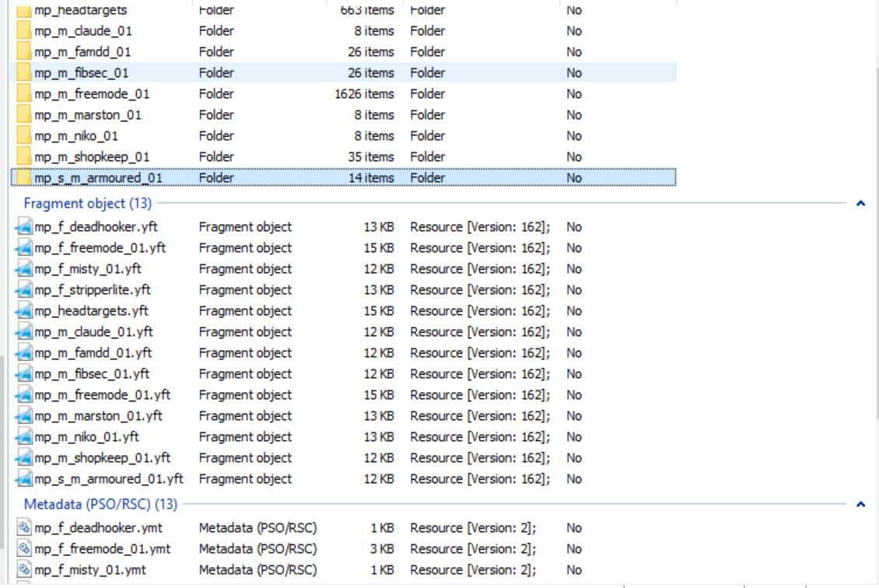The height and width of the screenshot is (588, 879).
Task: Select file name mp_f_freemode_01.ymt
Action: (103, 549)
